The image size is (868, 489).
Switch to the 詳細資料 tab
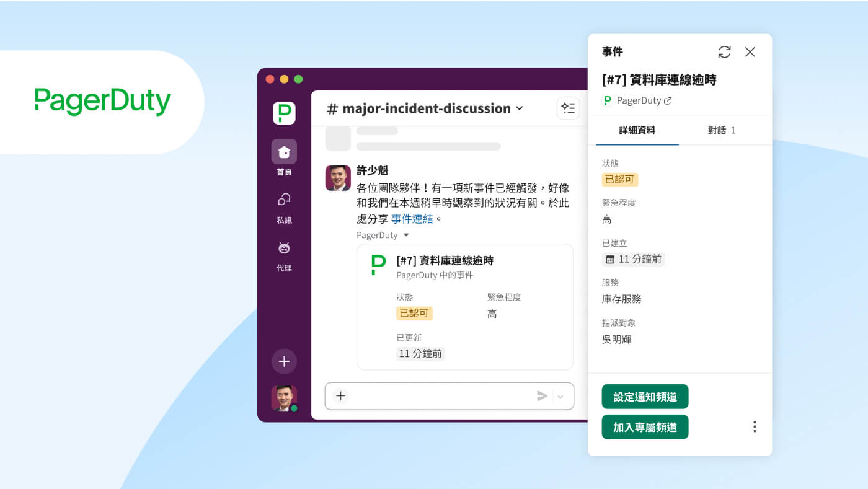(637, 130)
